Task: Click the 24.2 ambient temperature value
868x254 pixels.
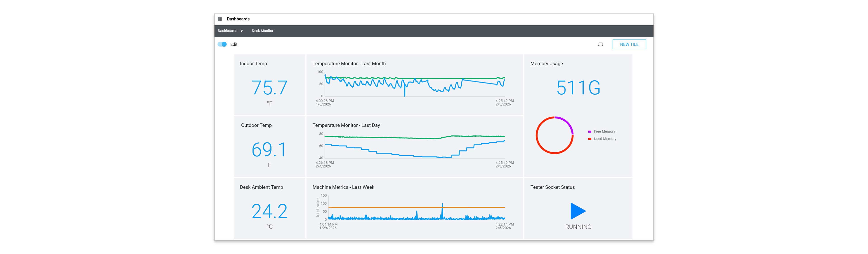Action: (x=270, y=212)
